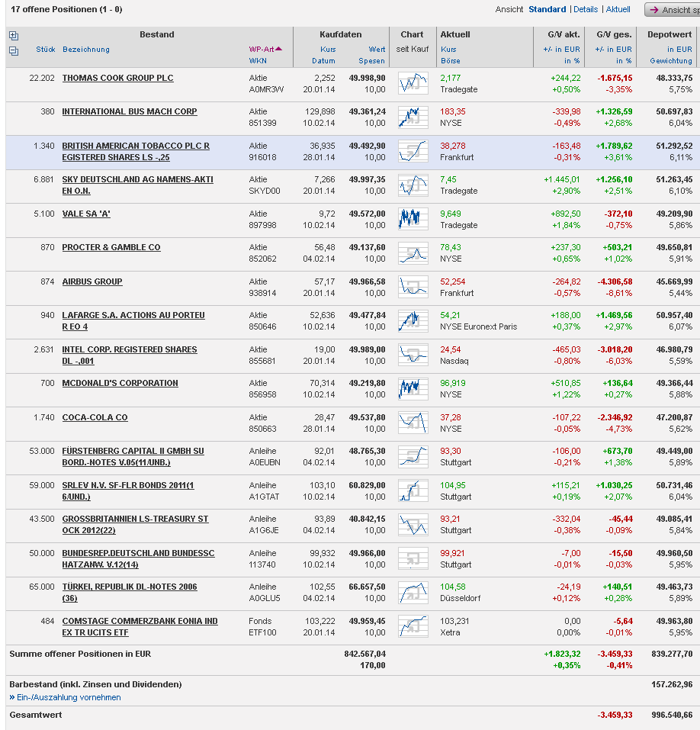The height and width of the screenshot is (730, 700).
Task: Sort by Kaufdaten Kurs header
Action: [328, 50]
